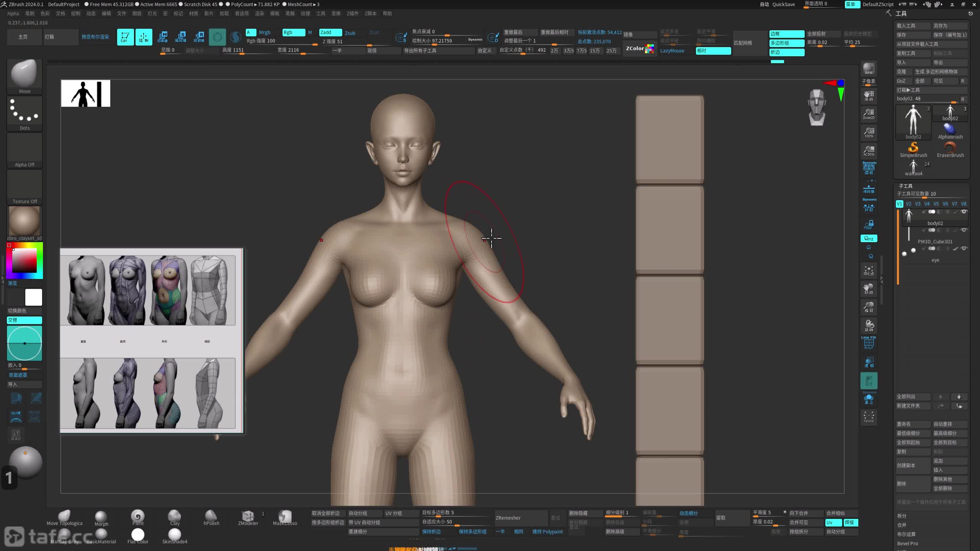
Task: Toggle visibility eye of body02 subtool
Action: coord(964,212)
